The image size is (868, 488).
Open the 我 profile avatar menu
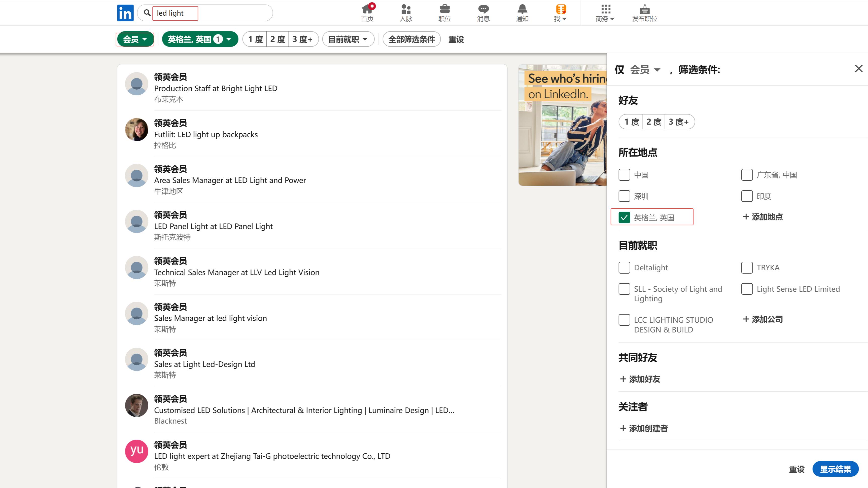point(560,13)
